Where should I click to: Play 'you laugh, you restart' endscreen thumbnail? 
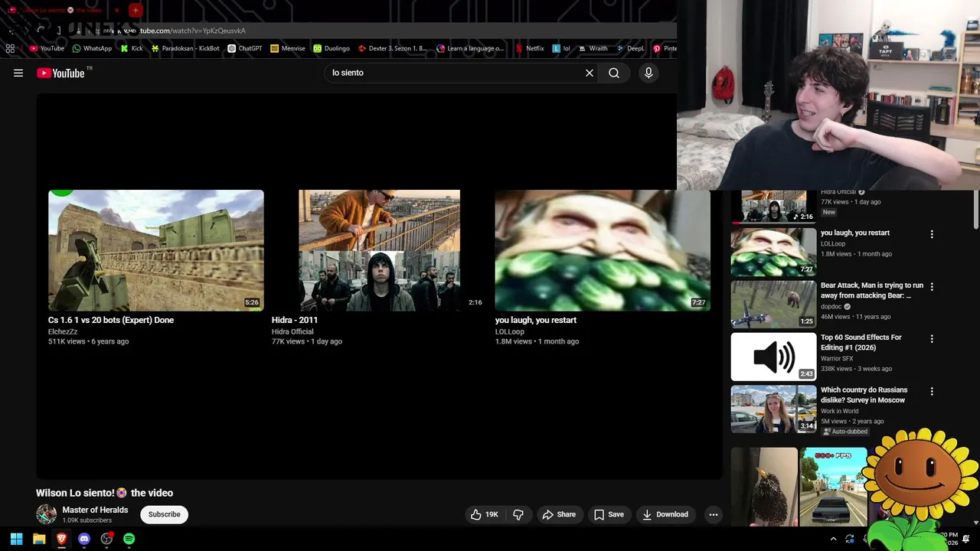click(603, 250)
